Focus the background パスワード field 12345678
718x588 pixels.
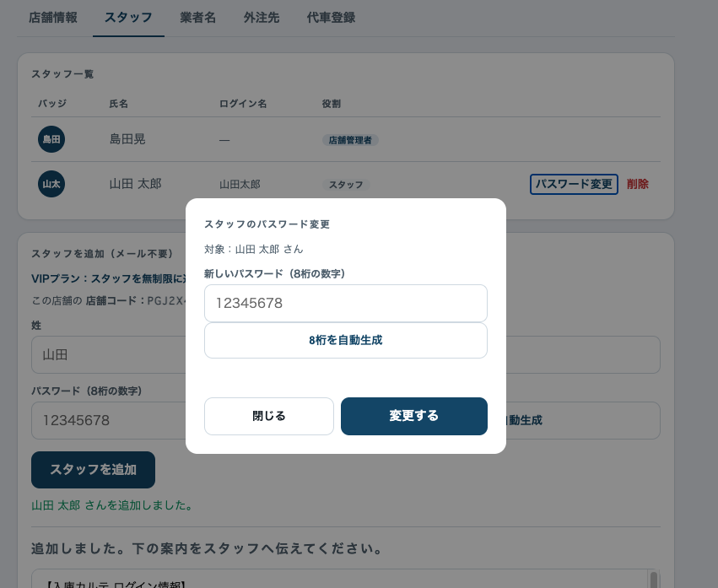pos(109,420)
